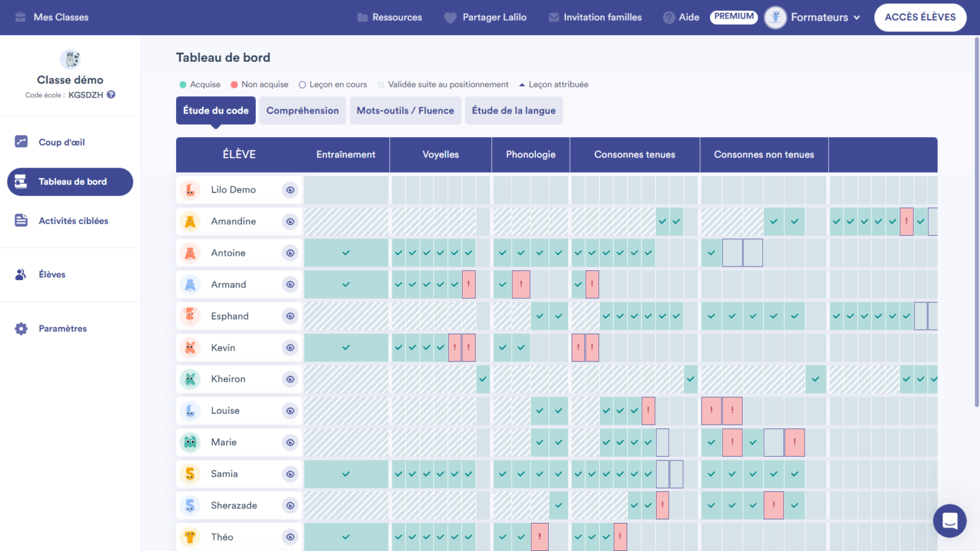Open the Mes Classes menu
Image resolution: width=980 pixels, height=551 pixels.
[51, 17]
